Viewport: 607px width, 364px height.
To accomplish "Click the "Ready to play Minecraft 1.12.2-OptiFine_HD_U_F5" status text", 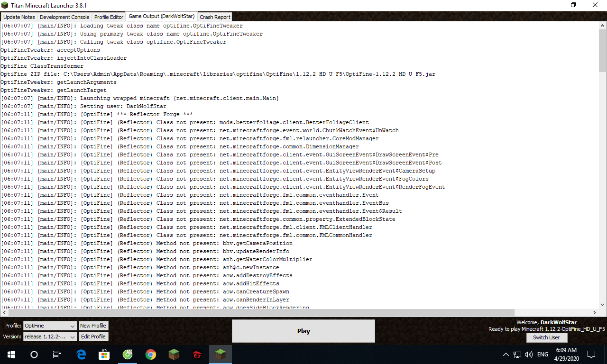I will pos(546,329).
